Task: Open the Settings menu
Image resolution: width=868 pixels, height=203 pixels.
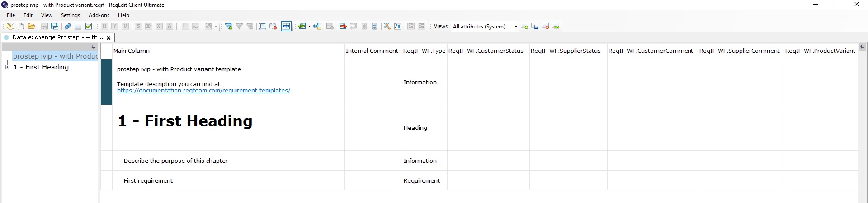Action: [71, 15]
